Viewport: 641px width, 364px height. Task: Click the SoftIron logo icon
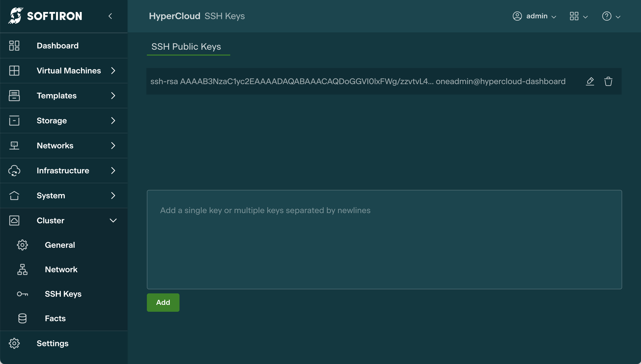coord(16,16)
